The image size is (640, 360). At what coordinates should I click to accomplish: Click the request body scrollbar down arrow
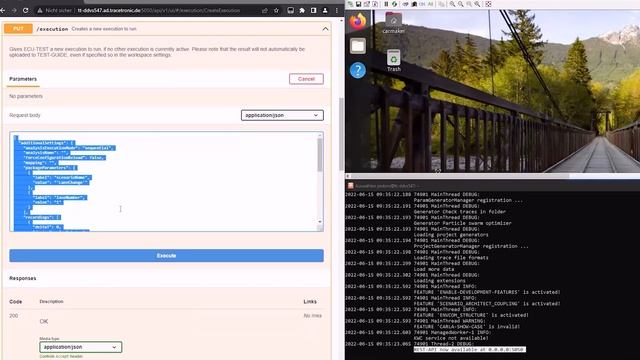320,222
